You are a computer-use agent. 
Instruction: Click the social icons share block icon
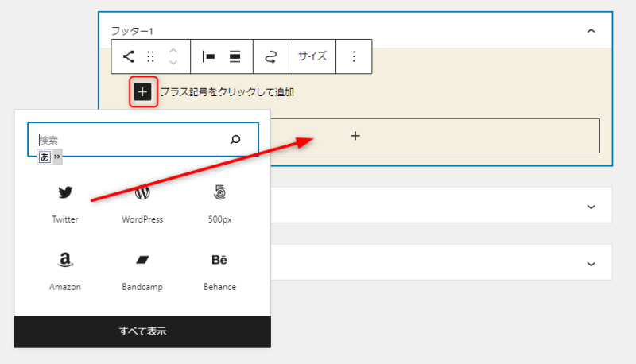(x=128, y=56)
